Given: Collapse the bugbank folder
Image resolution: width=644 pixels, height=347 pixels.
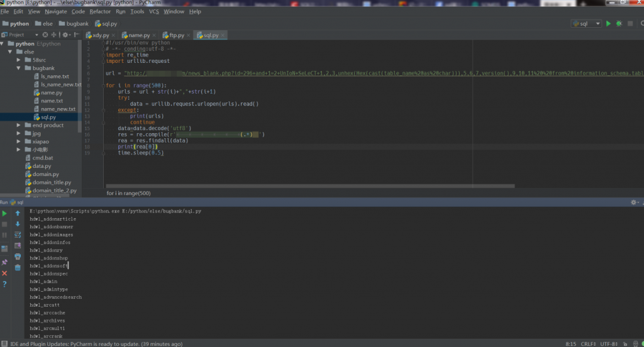Looking at the screenshot, I should click(x=18, y=68).
